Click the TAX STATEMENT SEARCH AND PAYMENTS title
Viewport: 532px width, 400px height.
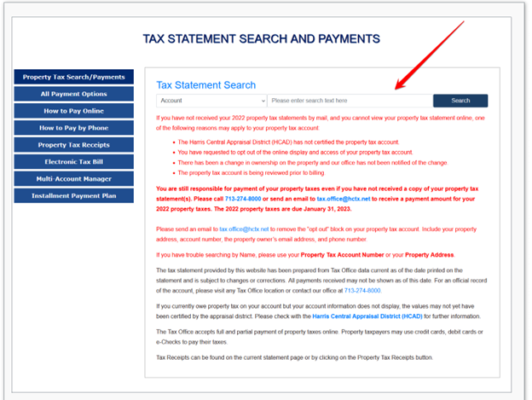click(261, 39)
